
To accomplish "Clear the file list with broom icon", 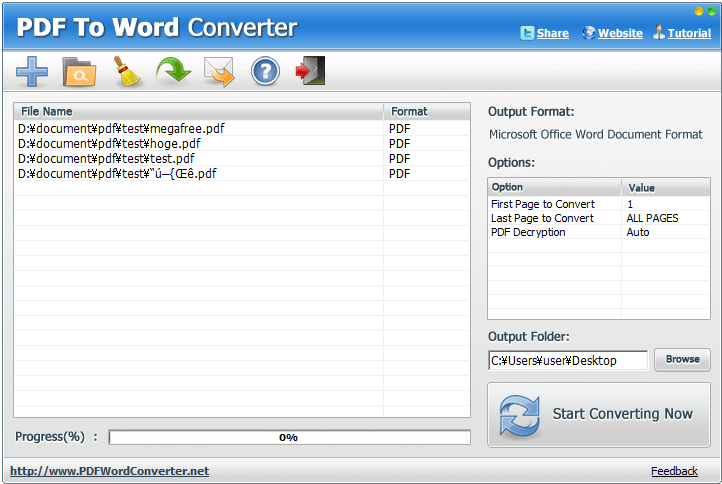I will pyautogui.click(x=126, y=72).
